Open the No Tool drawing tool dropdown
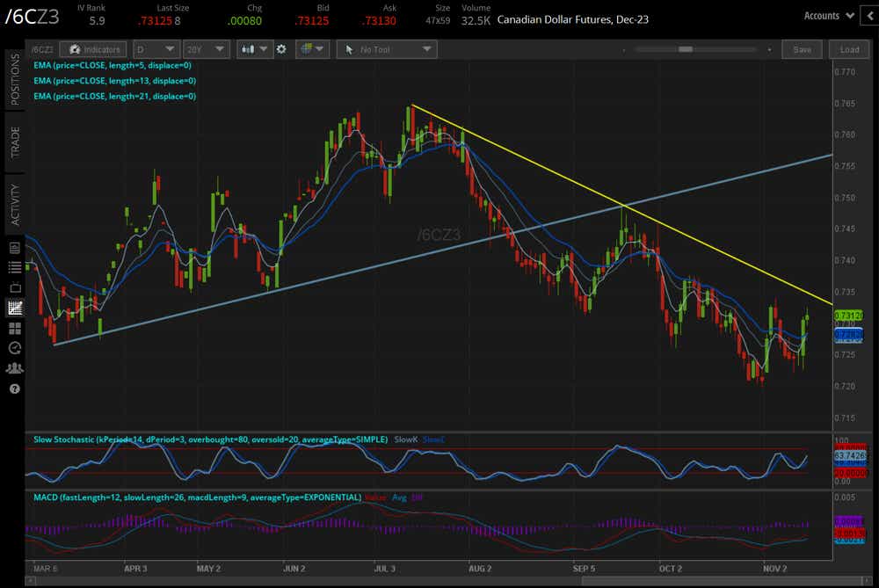Viewport: 879px width, 588px height. pyautogui.click(x=386, y=49)
